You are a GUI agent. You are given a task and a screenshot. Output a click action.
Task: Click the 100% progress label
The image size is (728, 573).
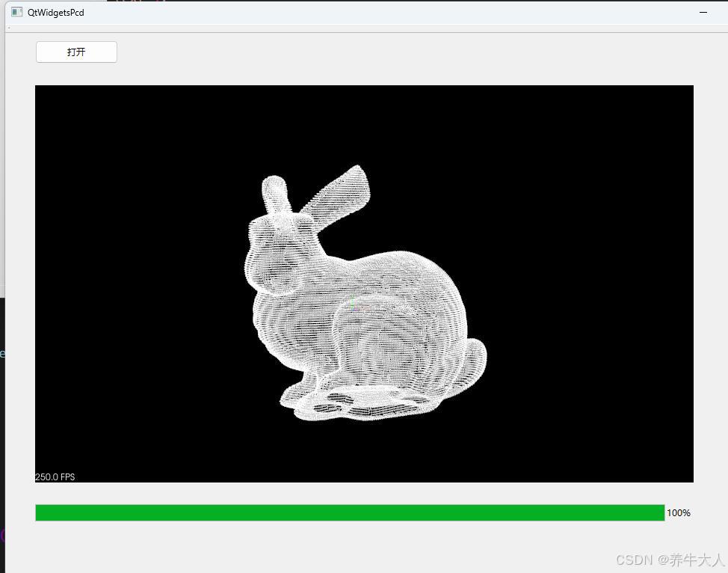(x=679, y=512)
